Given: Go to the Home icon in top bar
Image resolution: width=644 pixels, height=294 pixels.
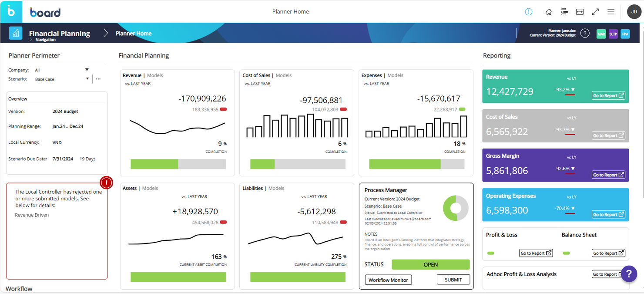Looking at the screenshot, I should click(x=549, y=12).
